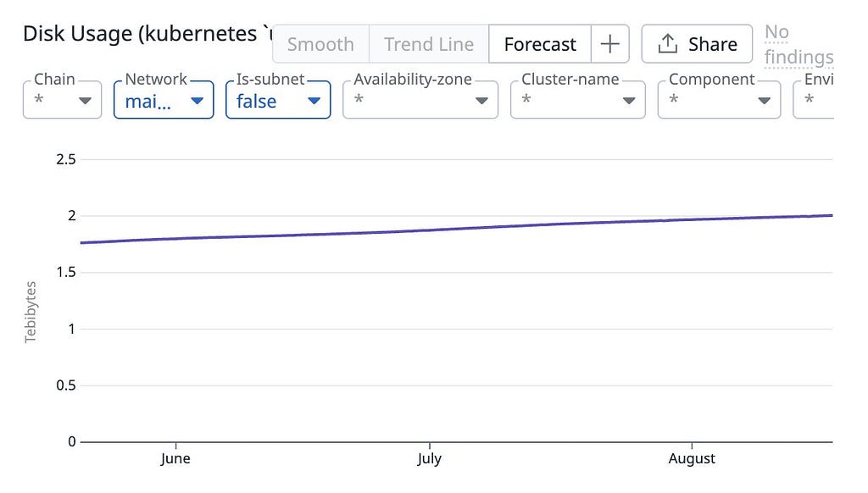Open the Chain filter dropdown
The width and height of the screenshot is (868, 493).
click(62, 101)
